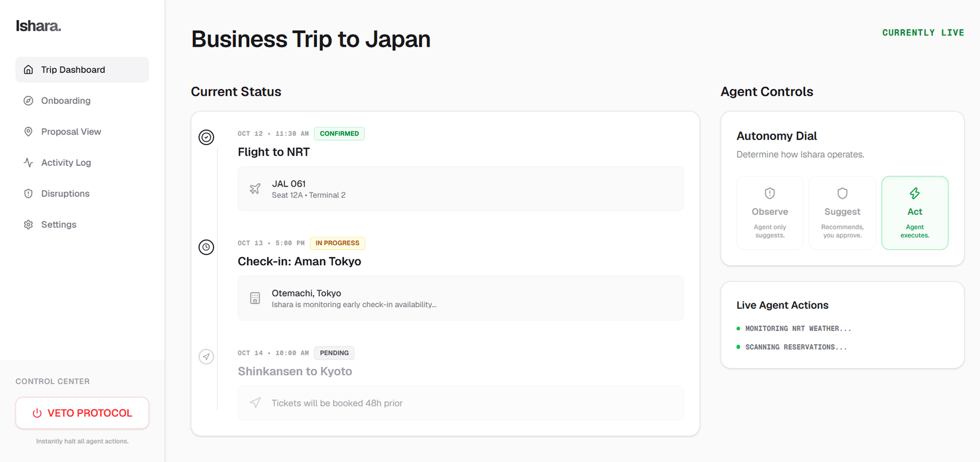Screen dimensions: 980x462
Task: Click the home icon beside Trip Dashboard
Action: point(28,70)
